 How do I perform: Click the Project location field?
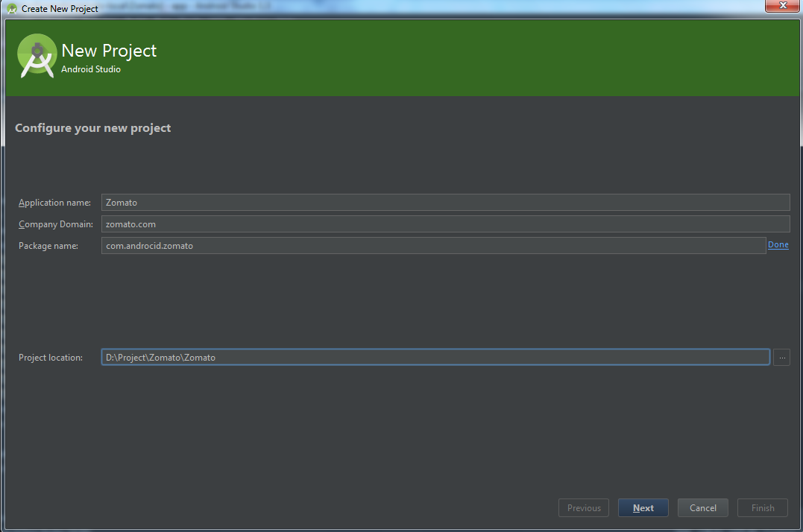[435, 357]
